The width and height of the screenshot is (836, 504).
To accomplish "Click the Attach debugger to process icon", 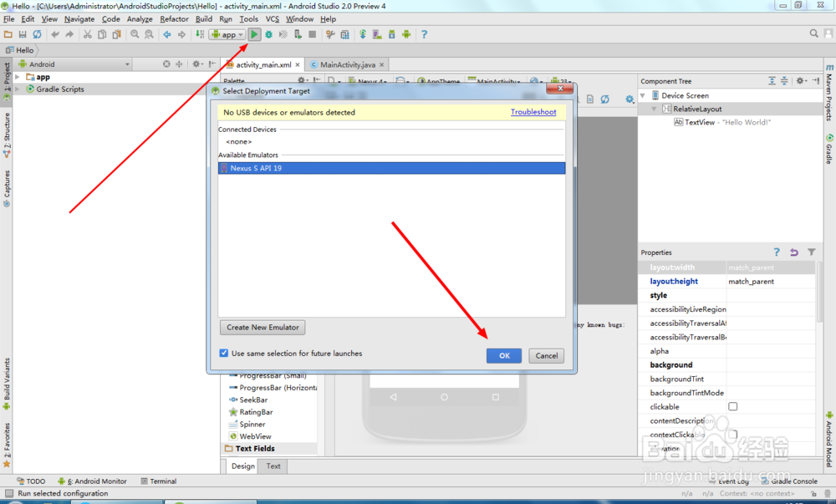I will (298, 34).
